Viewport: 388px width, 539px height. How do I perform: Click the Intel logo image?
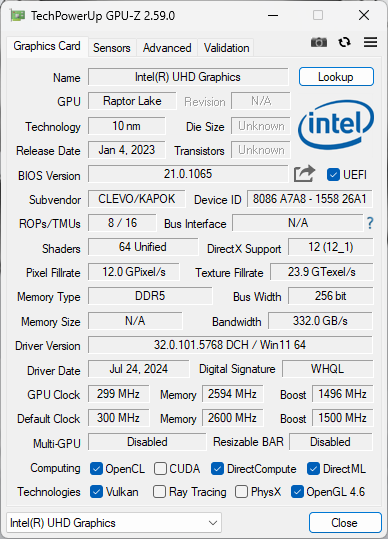click(336, 125)
